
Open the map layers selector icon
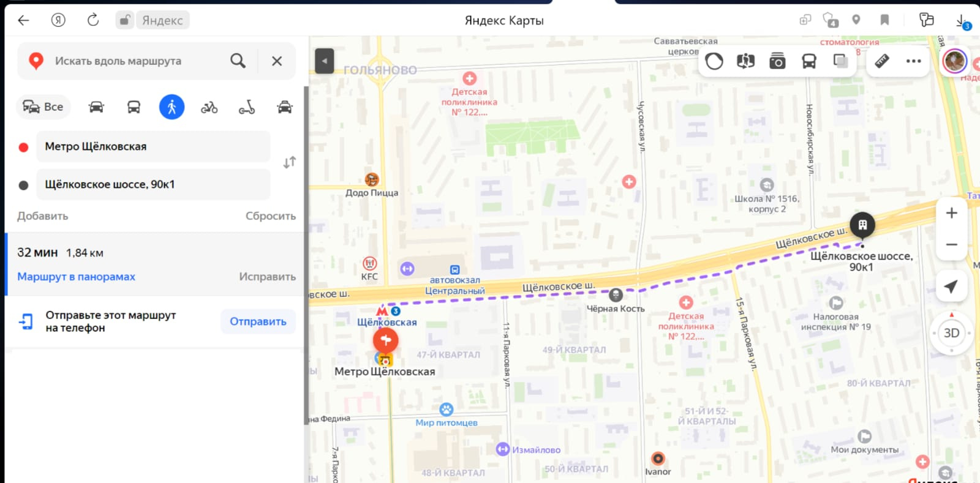841,61
